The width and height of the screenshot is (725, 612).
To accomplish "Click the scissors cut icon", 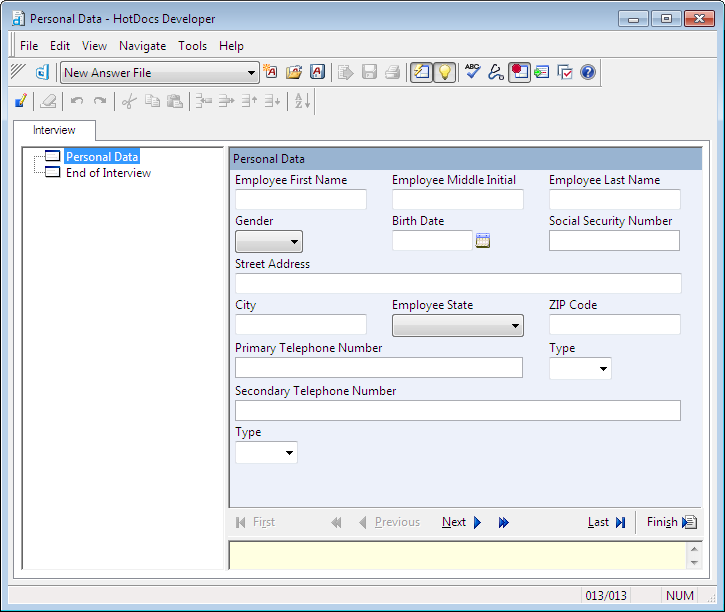I will [129, 101].
